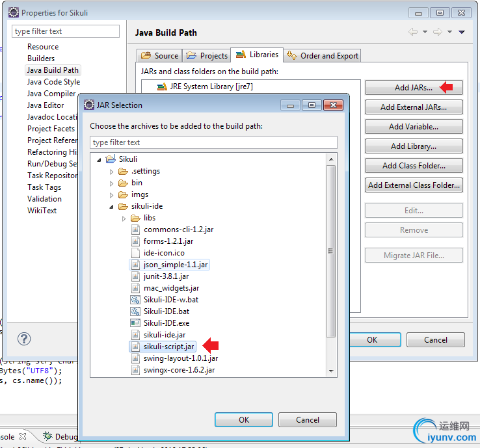Collapse the Sikuli project tree node
Screen dimensions: 480x448
coord(99,160)
